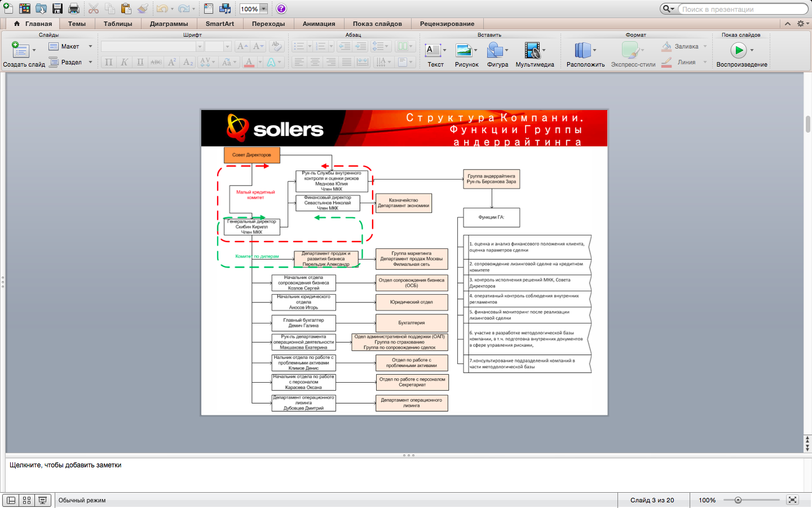Click the Рисунок picture icon
Image resolution: width=812 pixels, height=508 pixels.
tap(464, 50)
